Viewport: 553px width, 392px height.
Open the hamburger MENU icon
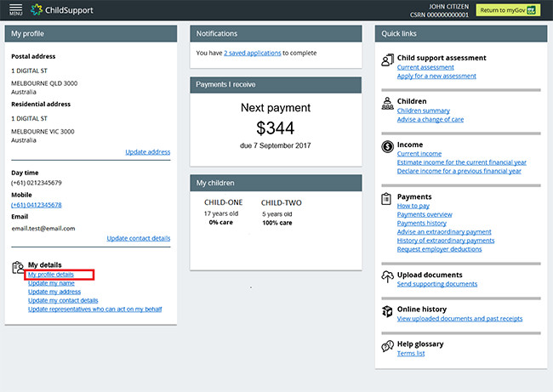tap(15, 10)
